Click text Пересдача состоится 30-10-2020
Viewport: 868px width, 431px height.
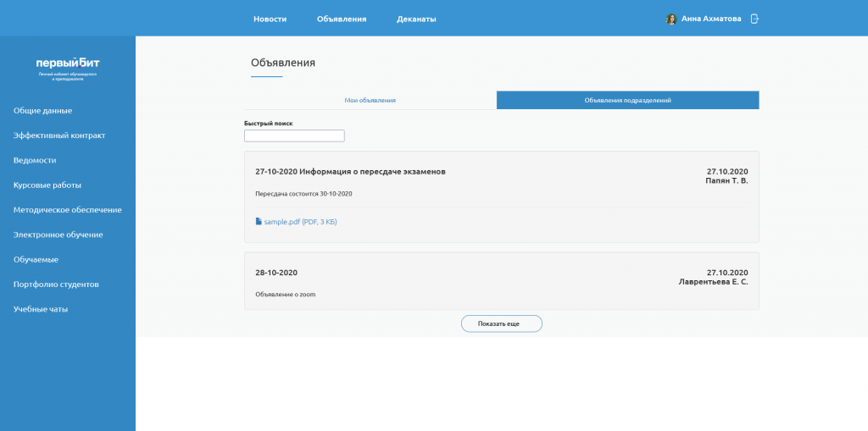point(304,194)
